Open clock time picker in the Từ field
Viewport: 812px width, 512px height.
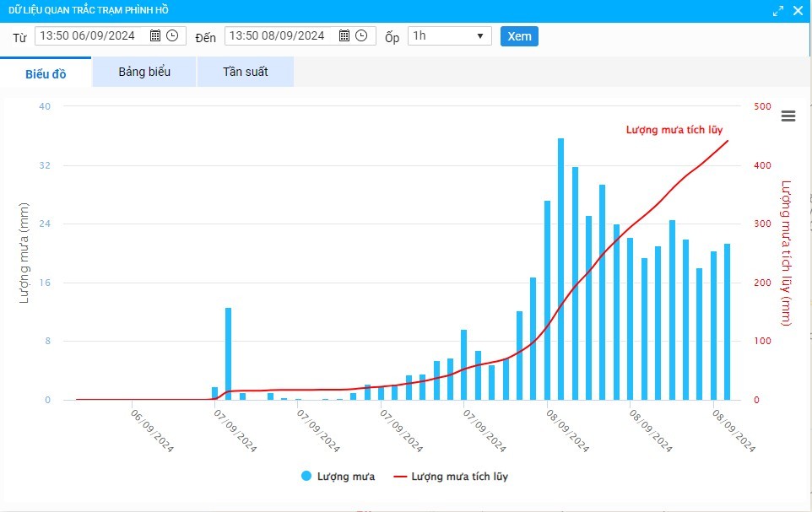[172, 35]
